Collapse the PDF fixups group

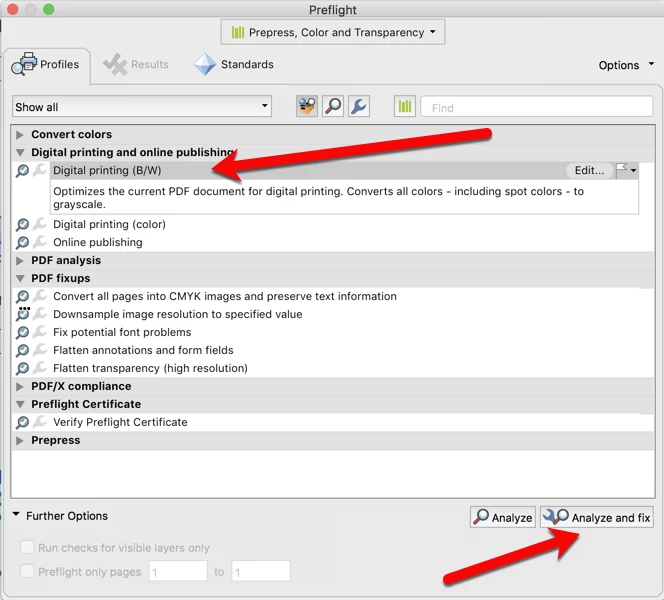tap(19, 279)
